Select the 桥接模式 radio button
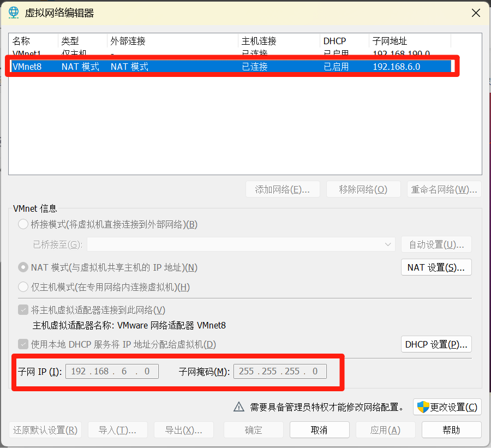Image resolution: width=491 pixels, height=448 pixels. point(23,224)
